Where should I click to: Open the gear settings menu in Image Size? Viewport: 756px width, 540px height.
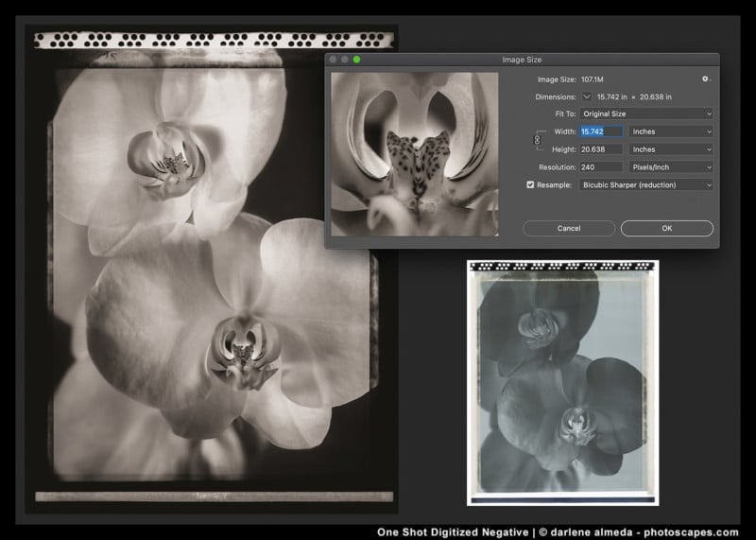click(704, 79)
